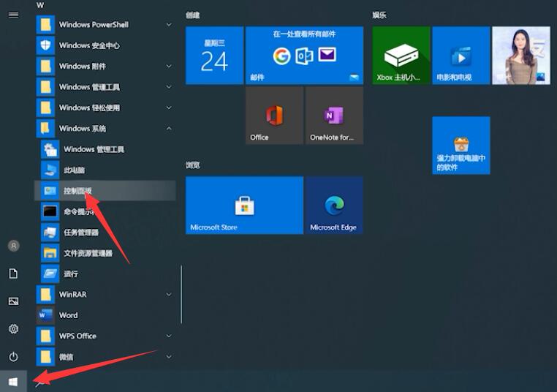
Task: Open 控制面板 from the list
Action: tap(105, 191)
